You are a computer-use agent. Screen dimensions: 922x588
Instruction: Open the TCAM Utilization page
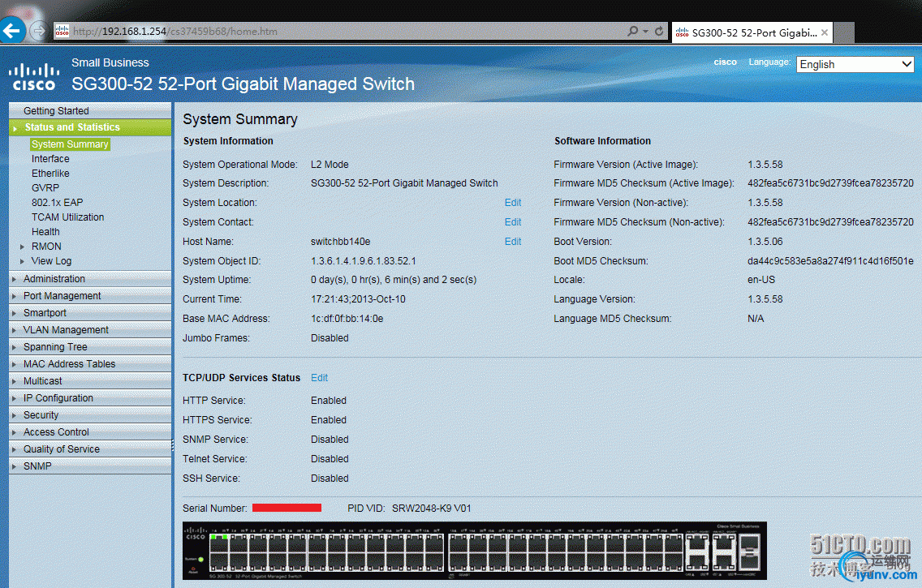tap(67, 217)
